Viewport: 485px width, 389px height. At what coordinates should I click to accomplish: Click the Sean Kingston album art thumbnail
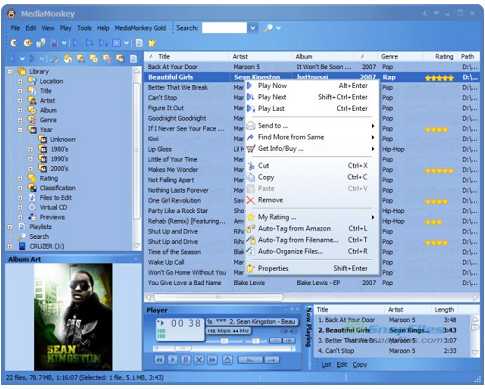73,317
